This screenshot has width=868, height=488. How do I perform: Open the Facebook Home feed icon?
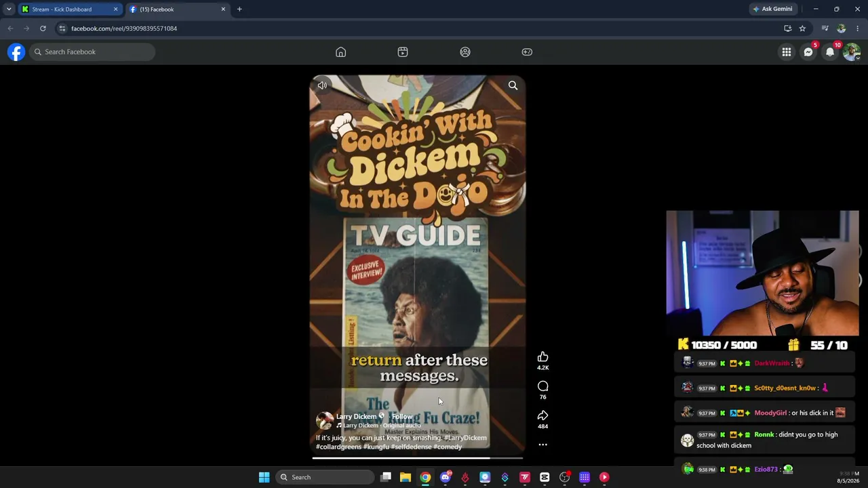[340, 52]
